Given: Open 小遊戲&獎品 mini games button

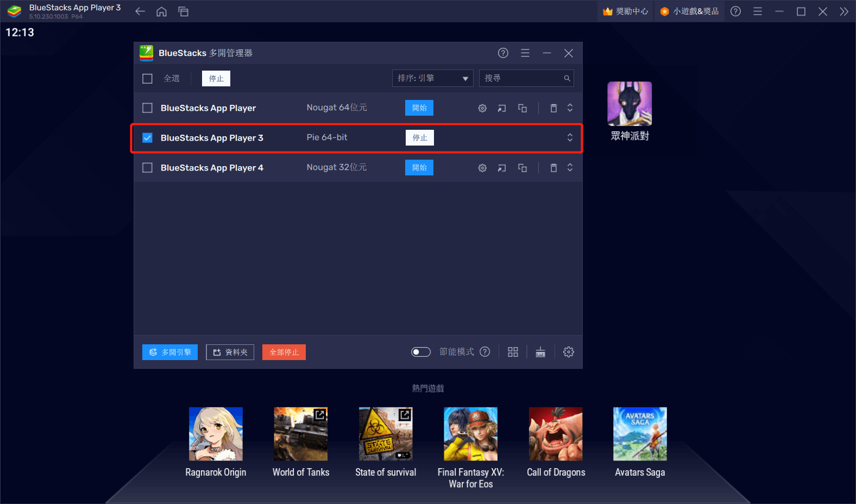Looking at the screenshot, I should click(x=690, y=11).
